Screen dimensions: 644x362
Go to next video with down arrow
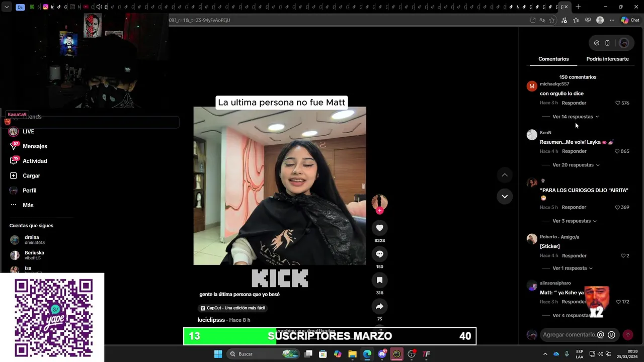click(505, 196)
